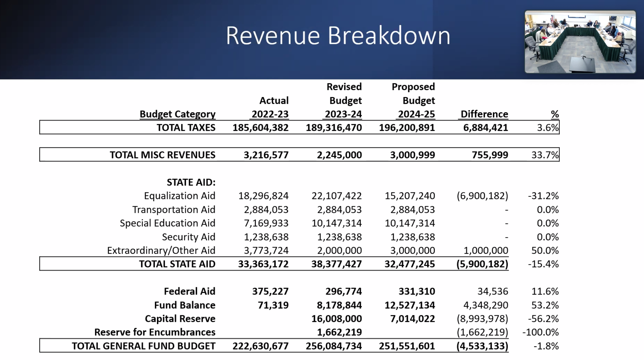Click the percent symbol column header
The image size is (644, 360).
[555, 114]
